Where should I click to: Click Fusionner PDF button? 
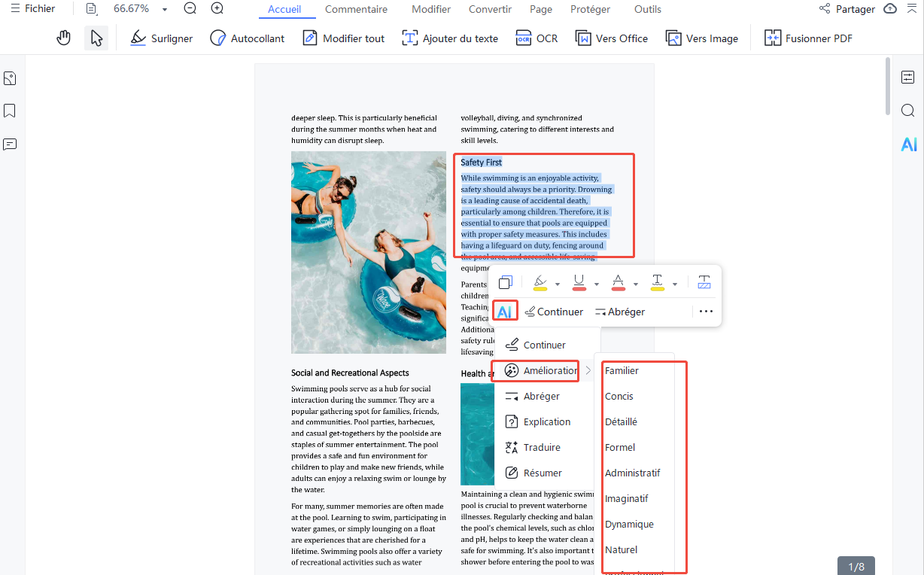tap(808, 38)
